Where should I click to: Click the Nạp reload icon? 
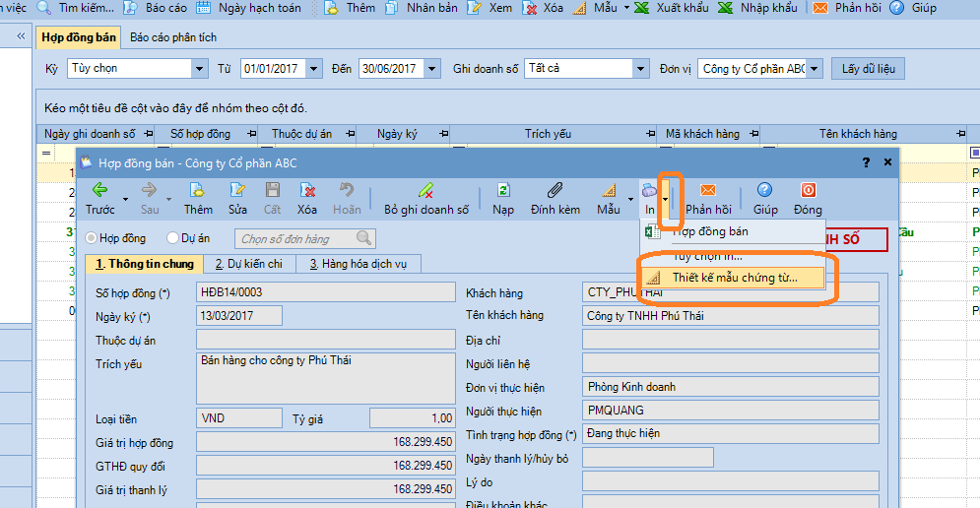pos(503,190)
